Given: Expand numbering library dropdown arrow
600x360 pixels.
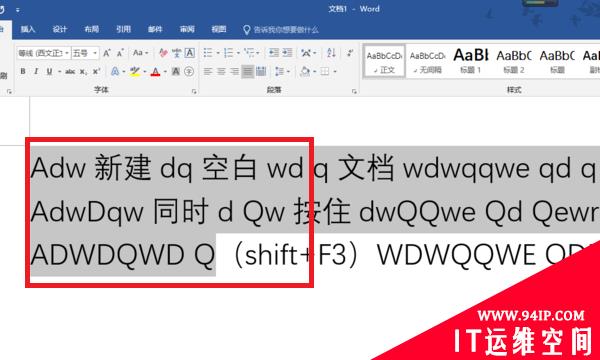Looking at the screenshot, I should [238, 53].
